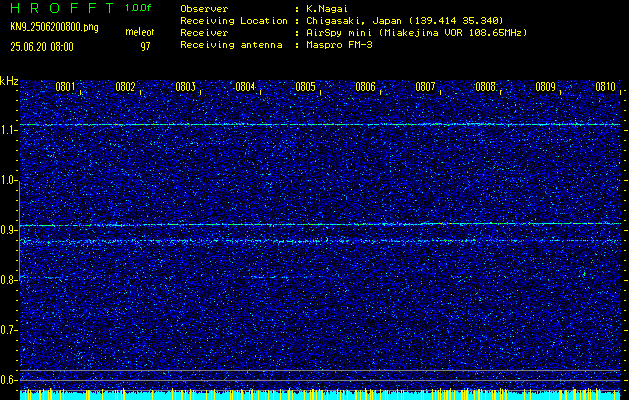Click the 0807 time marker
This screenshot has width=629, height=400.
pyautogui.click(x=425, y=87)
